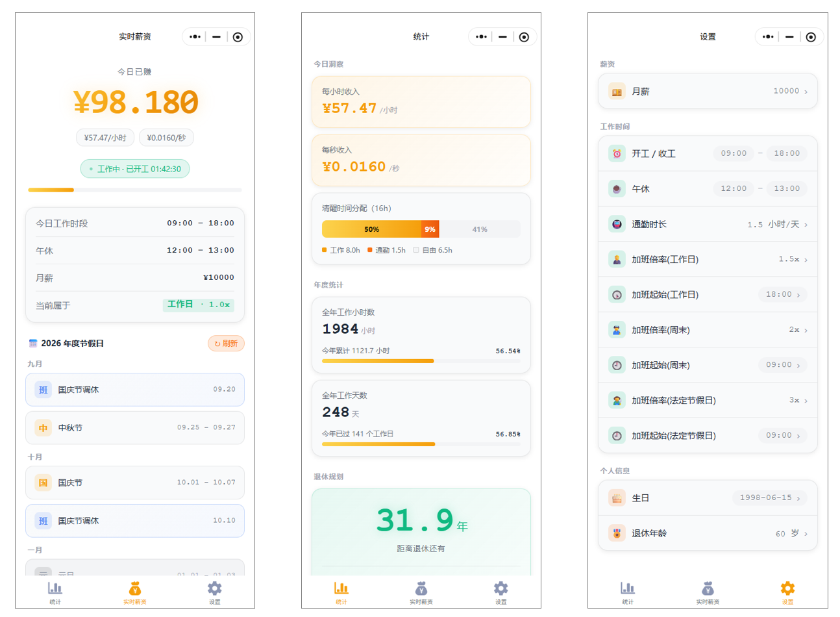This screenshot has width=840, height=617.
Task: Click the 加班起始(工作日) clock icon
Action: tap(617, 295)
